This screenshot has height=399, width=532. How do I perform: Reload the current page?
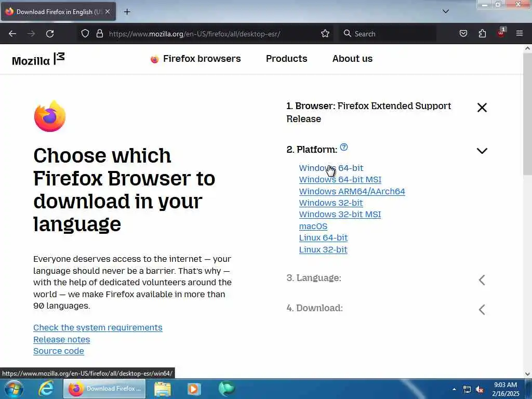50,34
